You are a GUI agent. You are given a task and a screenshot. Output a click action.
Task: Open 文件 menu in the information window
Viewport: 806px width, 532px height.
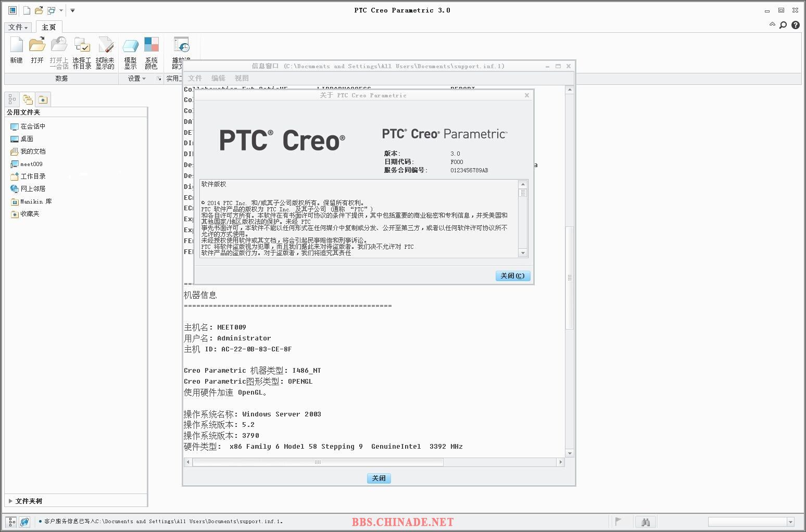(195, 78)
